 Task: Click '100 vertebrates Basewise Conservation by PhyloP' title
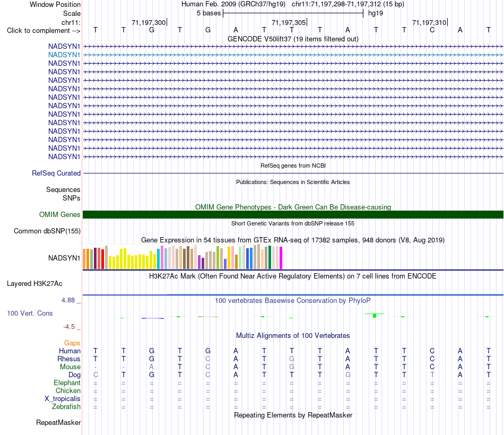pyautogui.click(x=293, y=301)
